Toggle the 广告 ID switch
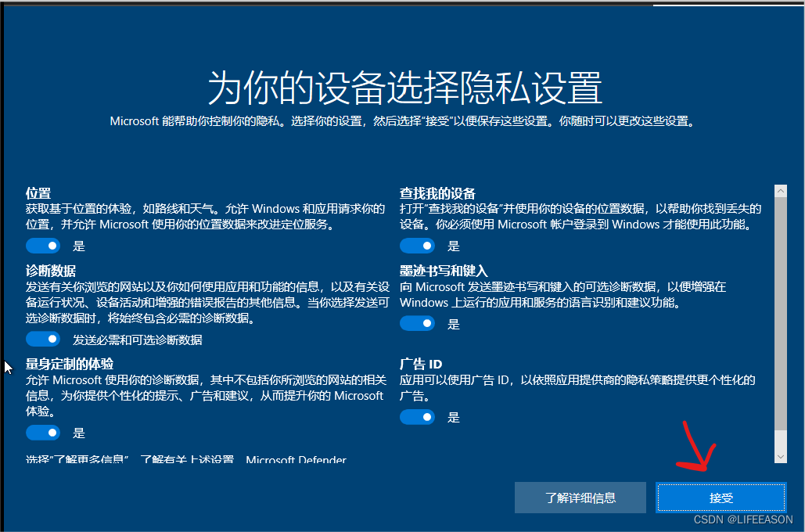This screenshot has width=805, height=532. click(418, 417)
